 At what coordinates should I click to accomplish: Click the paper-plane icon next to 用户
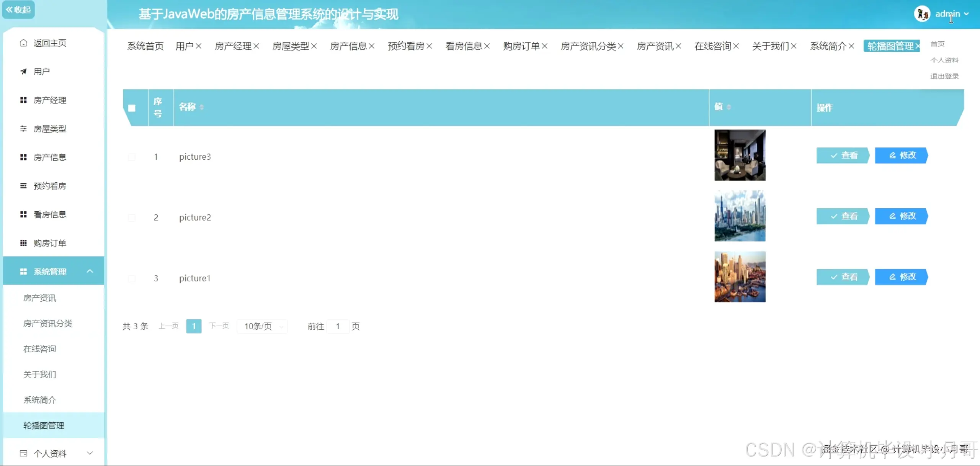[23, 72]
